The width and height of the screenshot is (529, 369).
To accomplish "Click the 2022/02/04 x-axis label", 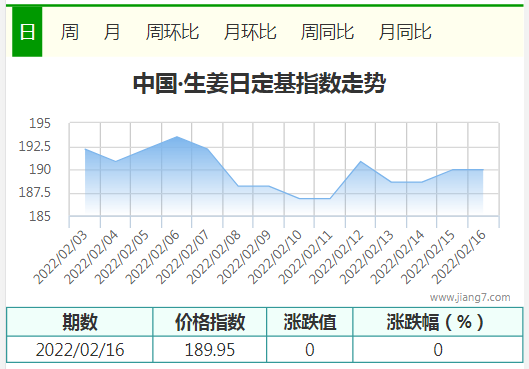I will pyautogui.click(x=91, y=257).
